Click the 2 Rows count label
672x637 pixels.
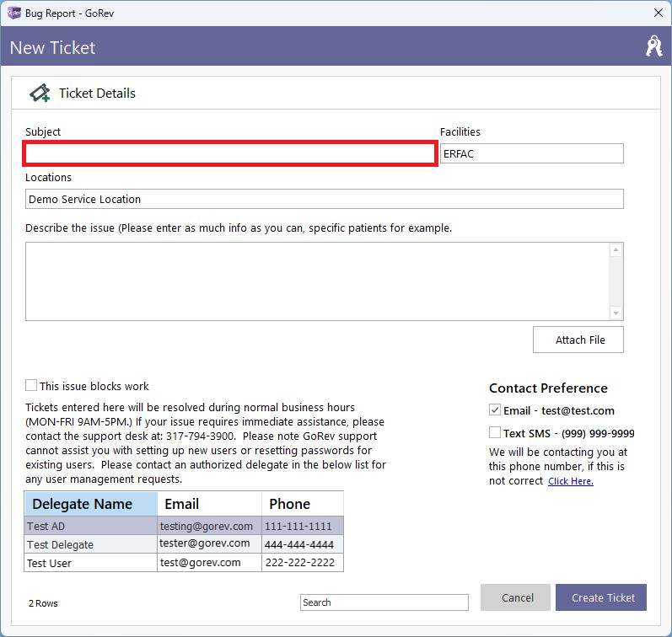pyautogui.click(x=43, y=603)
